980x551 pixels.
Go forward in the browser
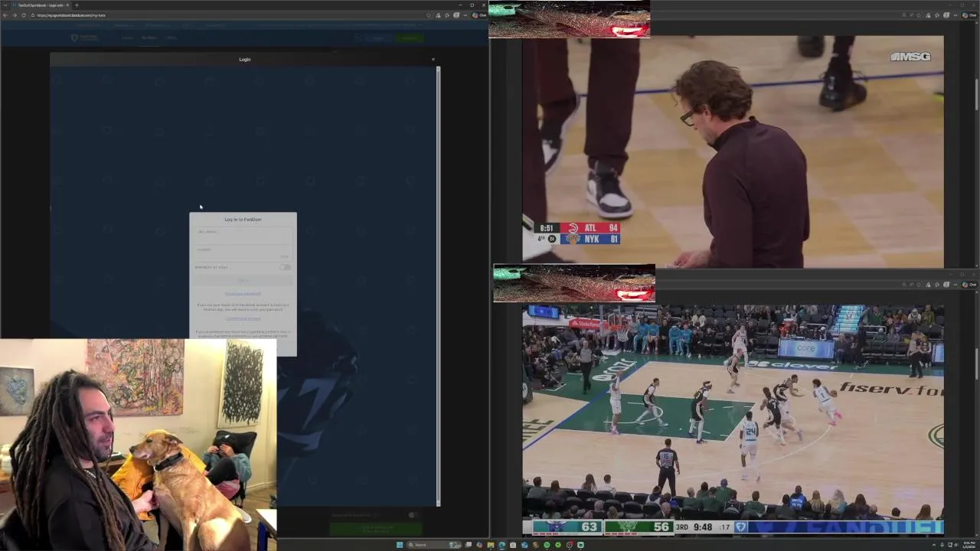[14, 15]
